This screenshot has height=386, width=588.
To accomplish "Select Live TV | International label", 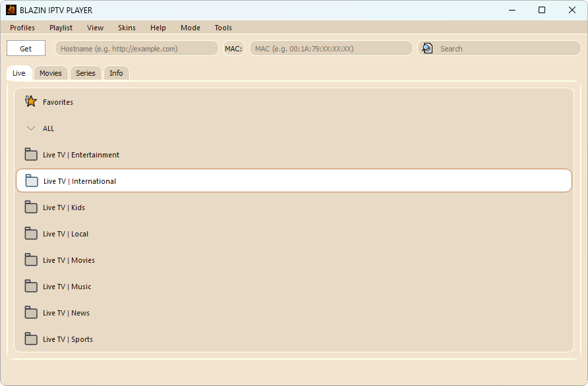I will pyautogui.click(x=80, y=181).
